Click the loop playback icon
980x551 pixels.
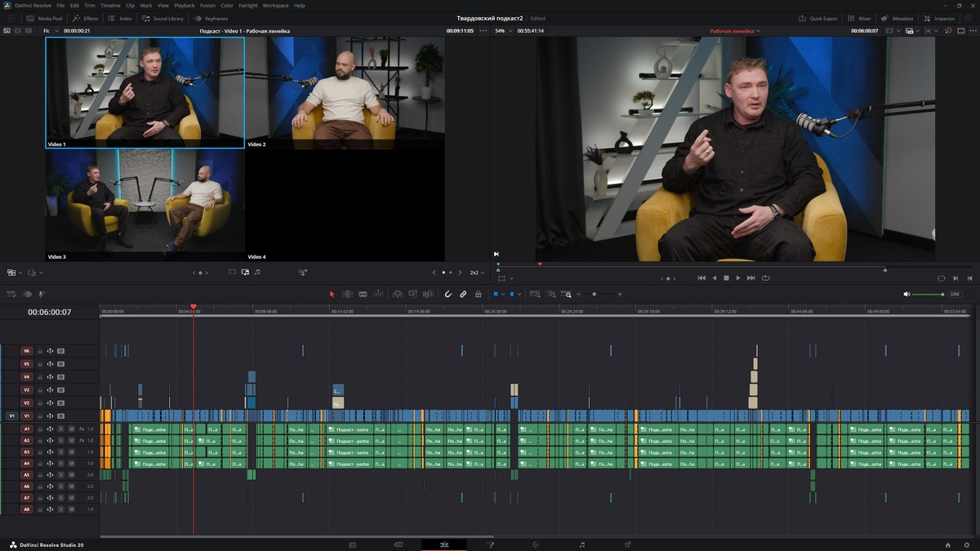click(x=765, y=278)
